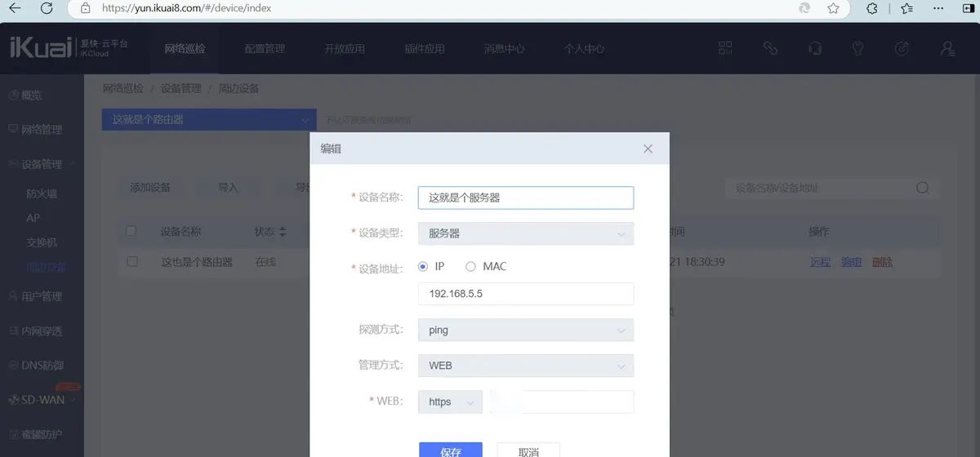Screen dimensions: 980x457
Task: Click the browser address bar URL
Action: click(x=186, y=8)
